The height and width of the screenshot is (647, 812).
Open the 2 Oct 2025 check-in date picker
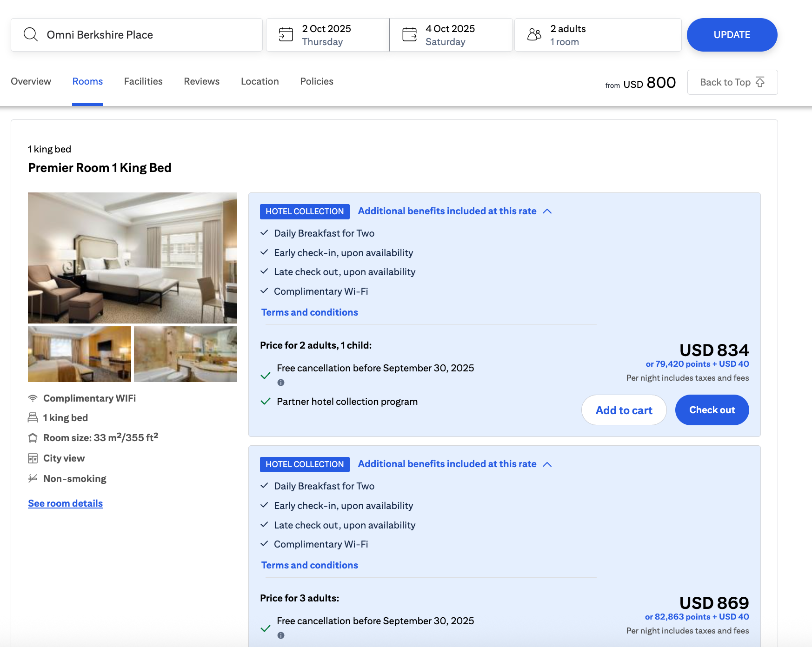[x=327, y=35]
